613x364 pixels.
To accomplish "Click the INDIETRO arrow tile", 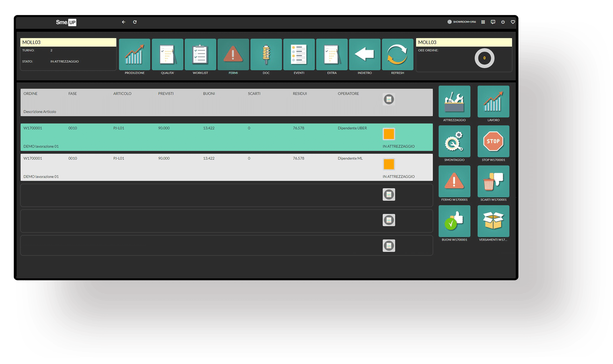I will 365,55.
